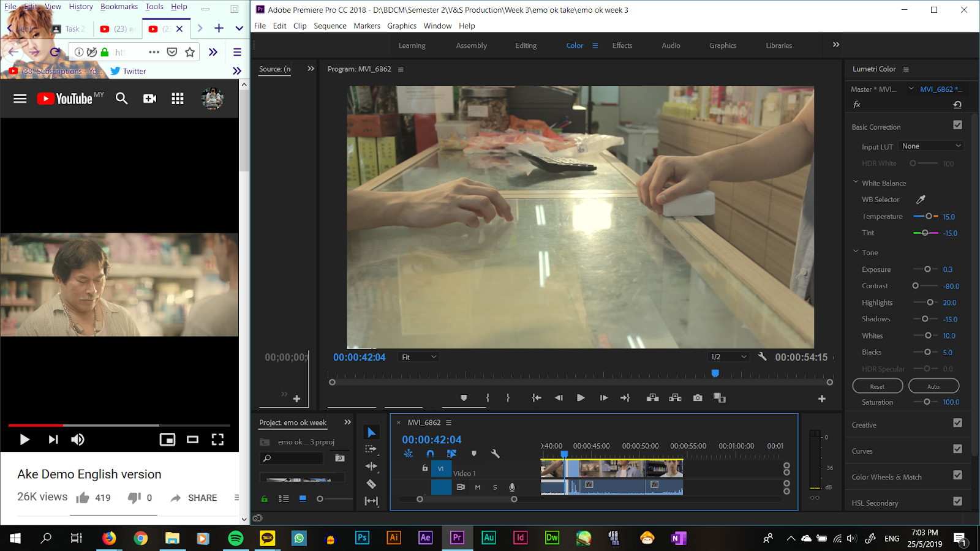The image size is (980, 551).
Task: Reset the Lumetri Color effect
Action: [957, 105]
